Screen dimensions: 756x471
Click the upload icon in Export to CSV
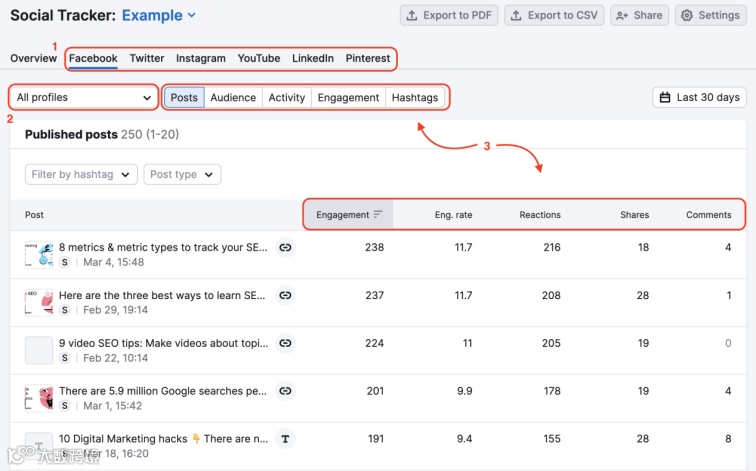(x=516, y=15)
